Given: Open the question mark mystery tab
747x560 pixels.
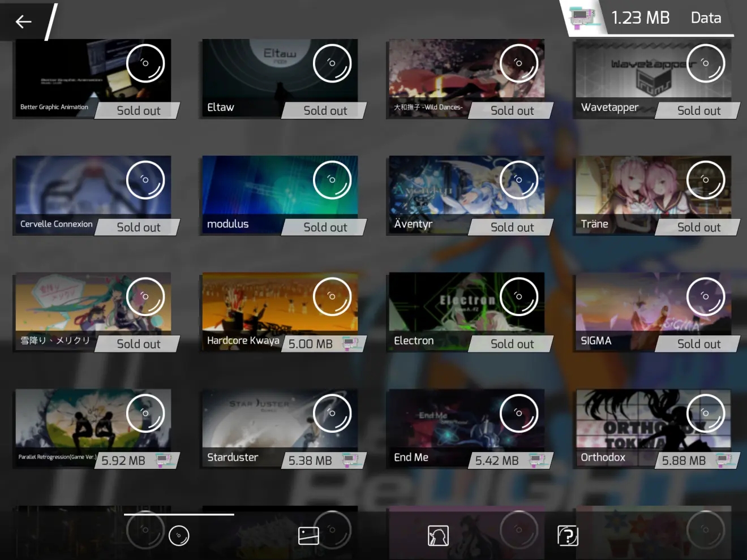Looking at the screenshot, I should pos(568,535).
